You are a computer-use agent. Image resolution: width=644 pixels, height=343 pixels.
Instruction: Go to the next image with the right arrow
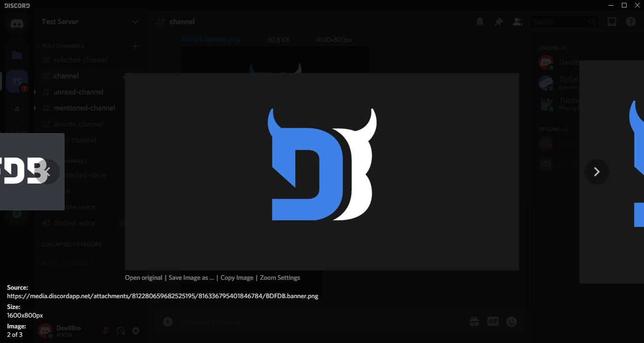point(596,172)
